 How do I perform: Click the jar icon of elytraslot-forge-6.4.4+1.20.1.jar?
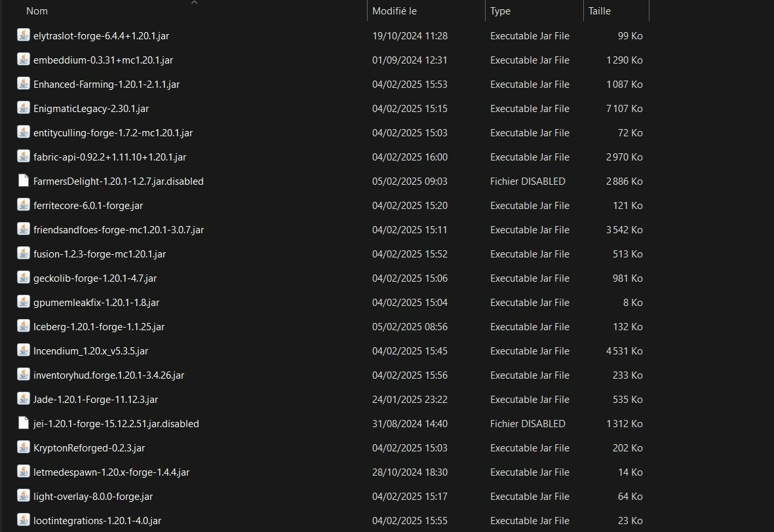pos(23,35)
